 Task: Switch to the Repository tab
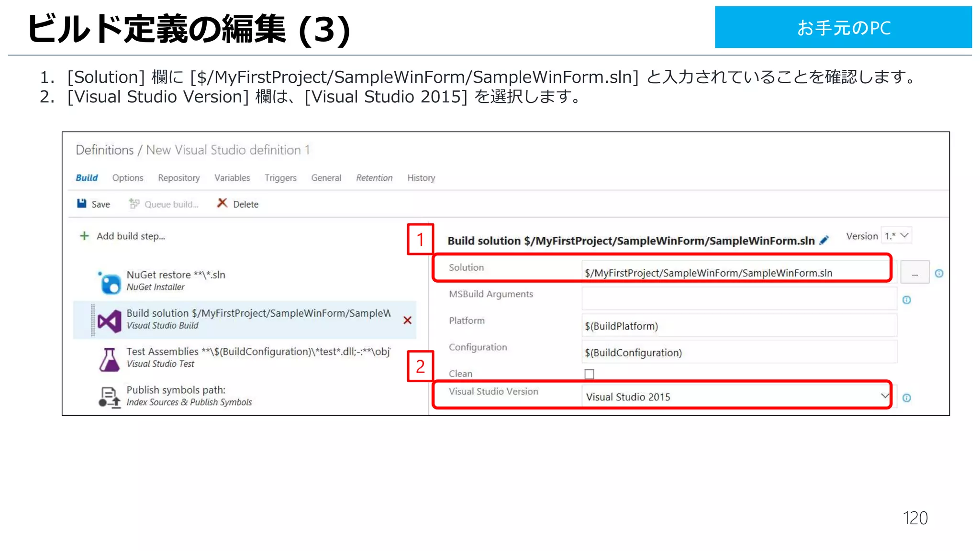click(179, 178)
